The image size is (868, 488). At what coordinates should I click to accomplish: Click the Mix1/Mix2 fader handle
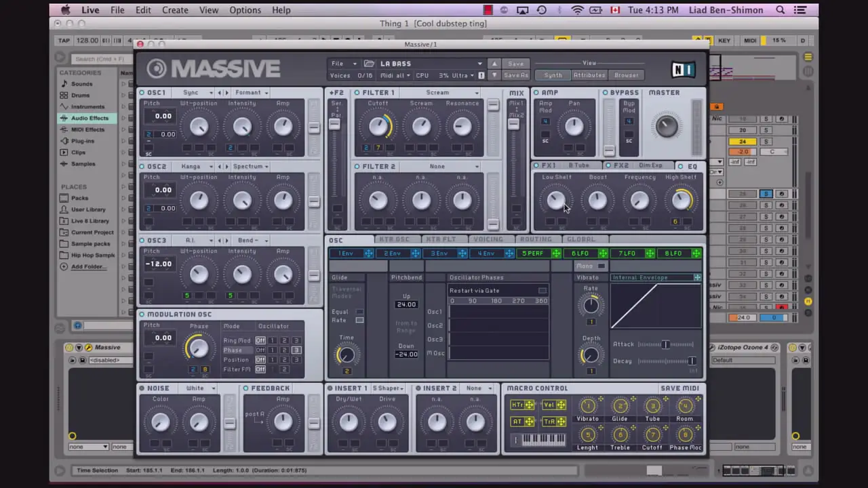tap(514, 124)
